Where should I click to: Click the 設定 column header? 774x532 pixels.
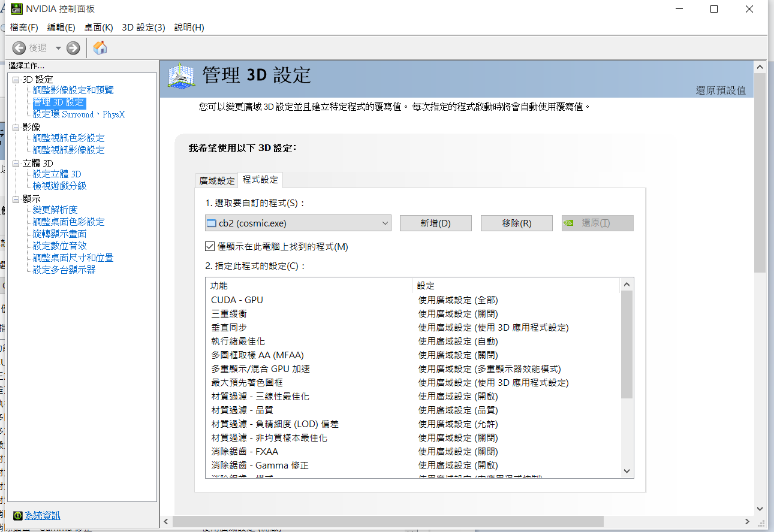(517, 286)
